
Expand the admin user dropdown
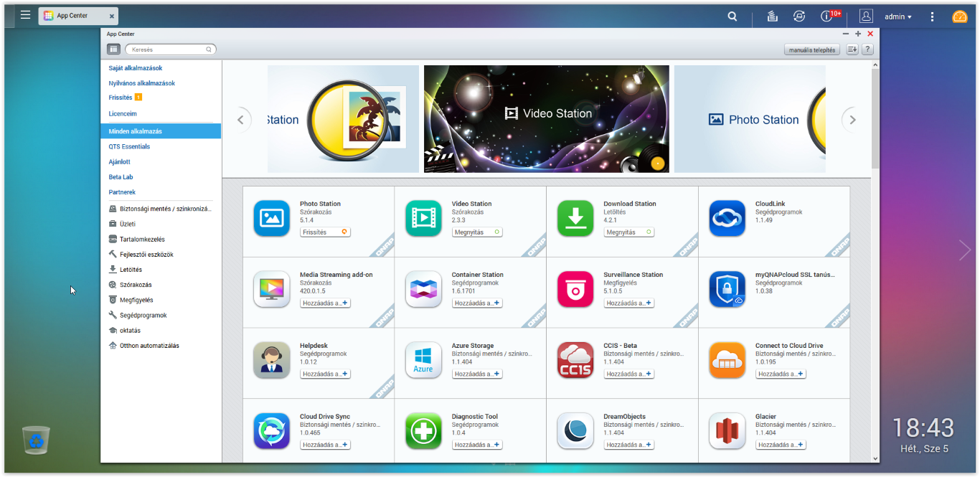897,16
